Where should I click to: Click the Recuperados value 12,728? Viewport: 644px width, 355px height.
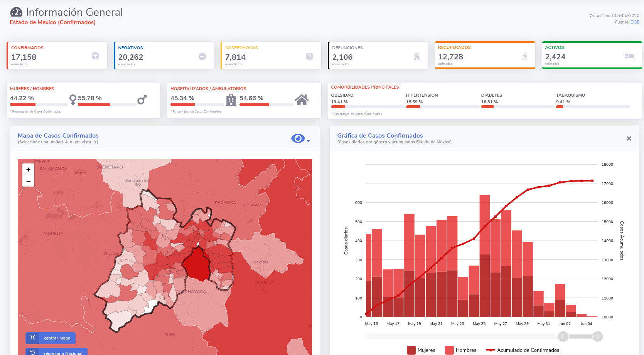[x=450, y=57]
